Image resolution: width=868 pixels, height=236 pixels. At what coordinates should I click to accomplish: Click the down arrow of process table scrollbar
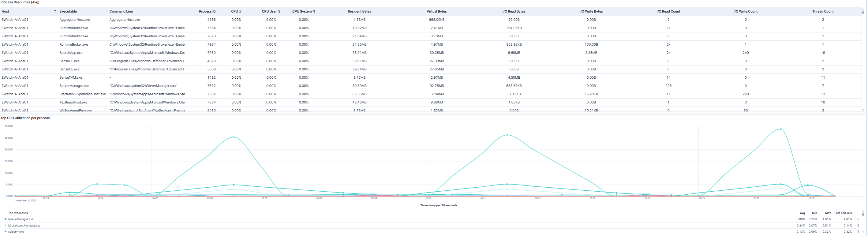(x=863, y=110)
